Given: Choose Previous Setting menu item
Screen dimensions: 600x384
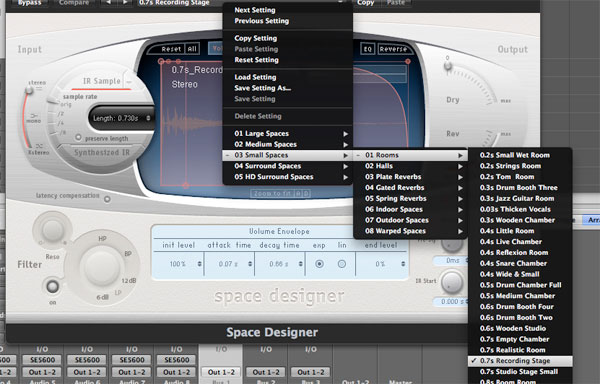Looking at the screenshot, I should pos(287,21).
